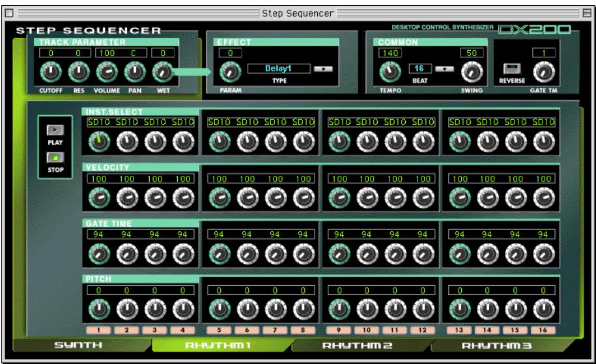Click Pitch knob directly above step 13
Screen dimensions: 596x364
point(460,310)
